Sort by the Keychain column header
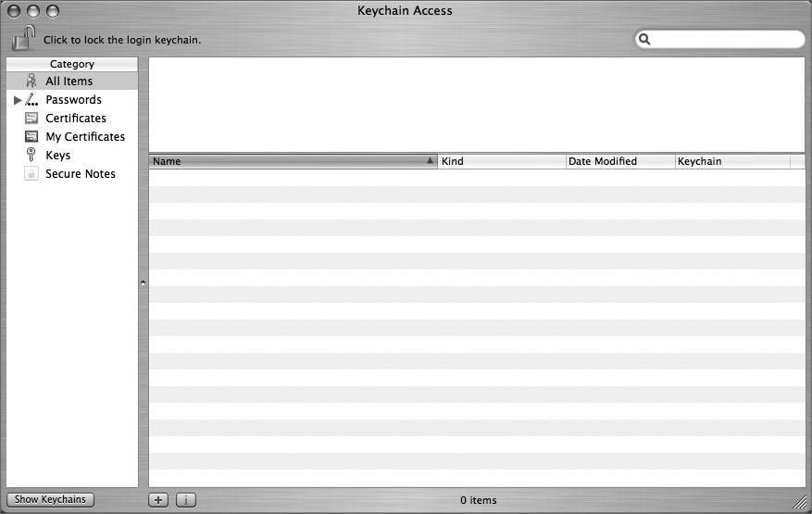 tap(732, 161)
